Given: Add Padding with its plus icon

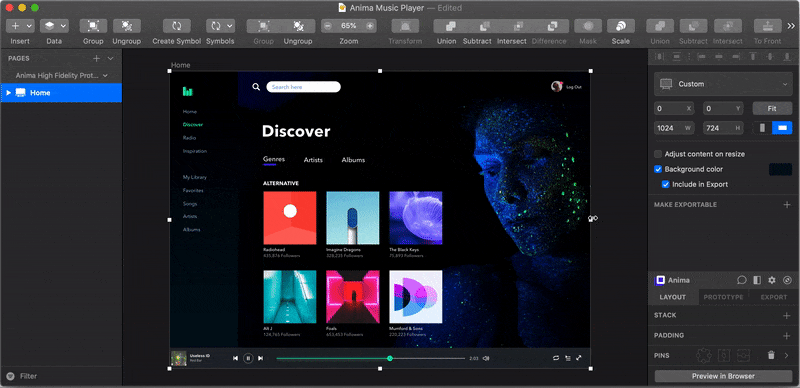Looking at the screenshot, I should [787, 336].
